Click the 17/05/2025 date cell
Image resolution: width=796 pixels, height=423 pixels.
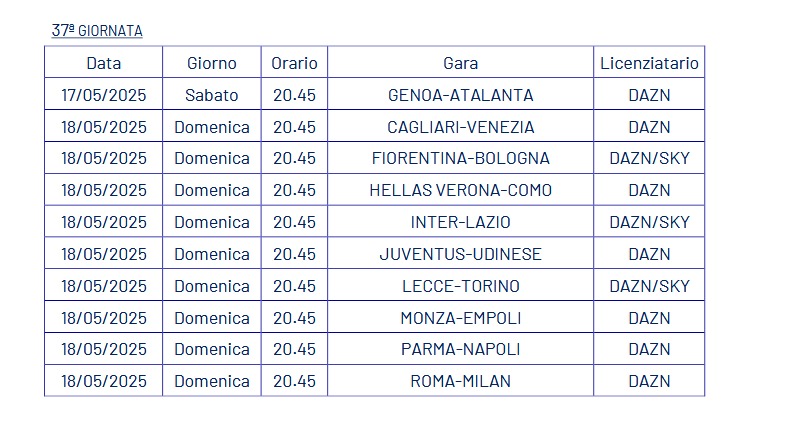(104, 95)
